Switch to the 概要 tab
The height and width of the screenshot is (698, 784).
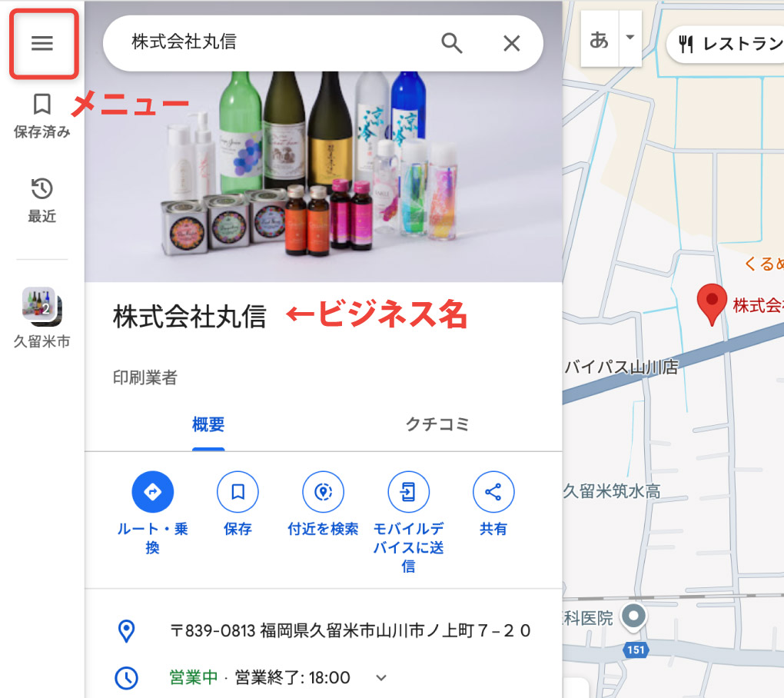tap(208, 425)
